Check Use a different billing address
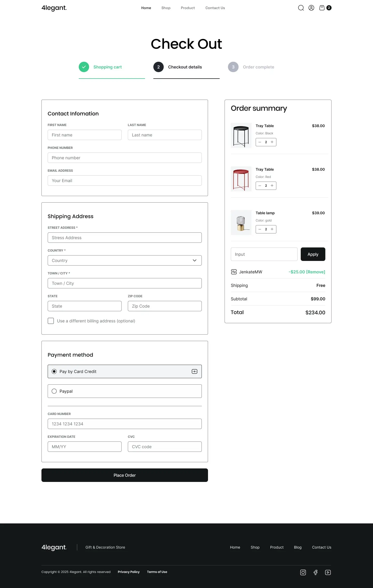 pos(51,321)
